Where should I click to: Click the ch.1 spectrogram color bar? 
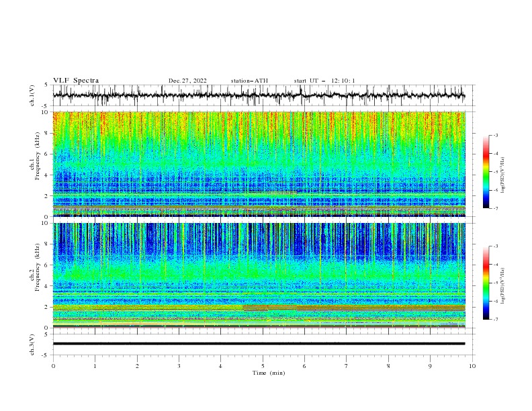pos(486,172)
